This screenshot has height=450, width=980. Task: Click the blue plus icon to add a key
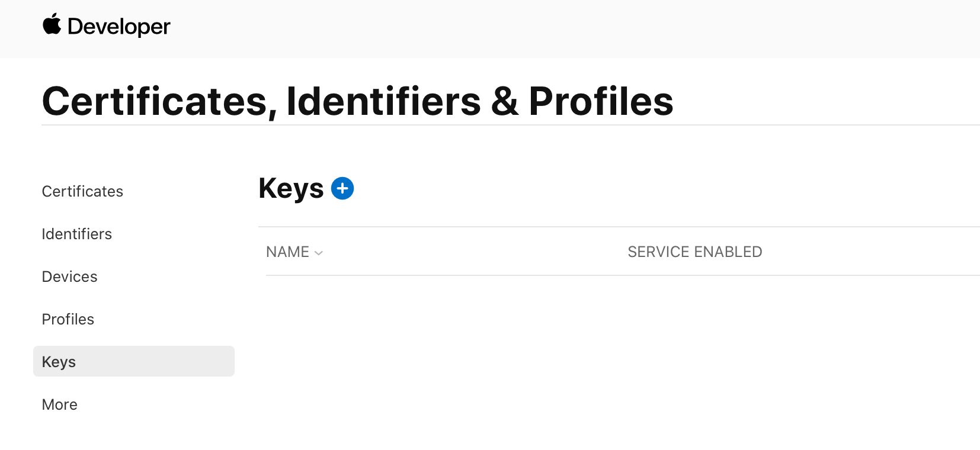(342, 188)
